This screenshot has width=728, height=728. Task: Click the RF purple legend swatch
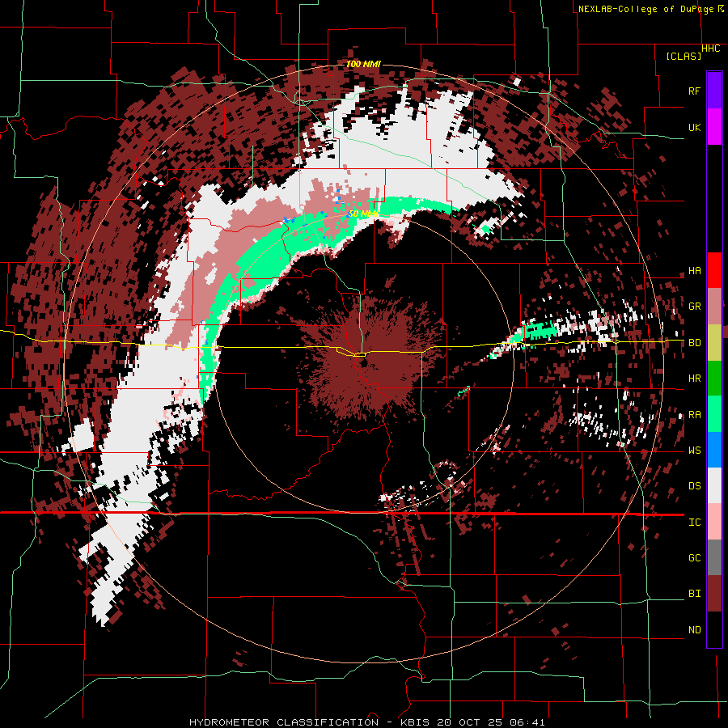(714, 91)
